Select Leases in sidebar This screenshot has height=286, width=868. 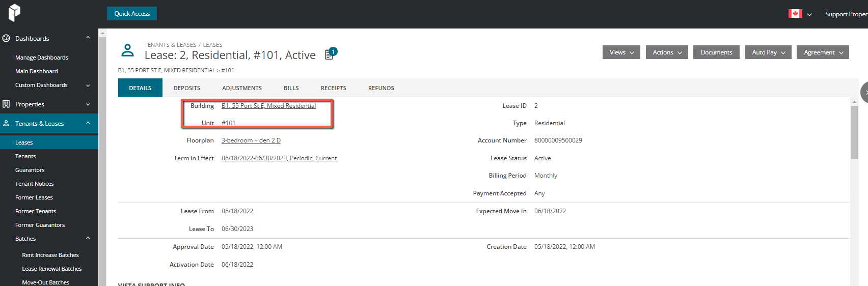[x=49, y=142]
